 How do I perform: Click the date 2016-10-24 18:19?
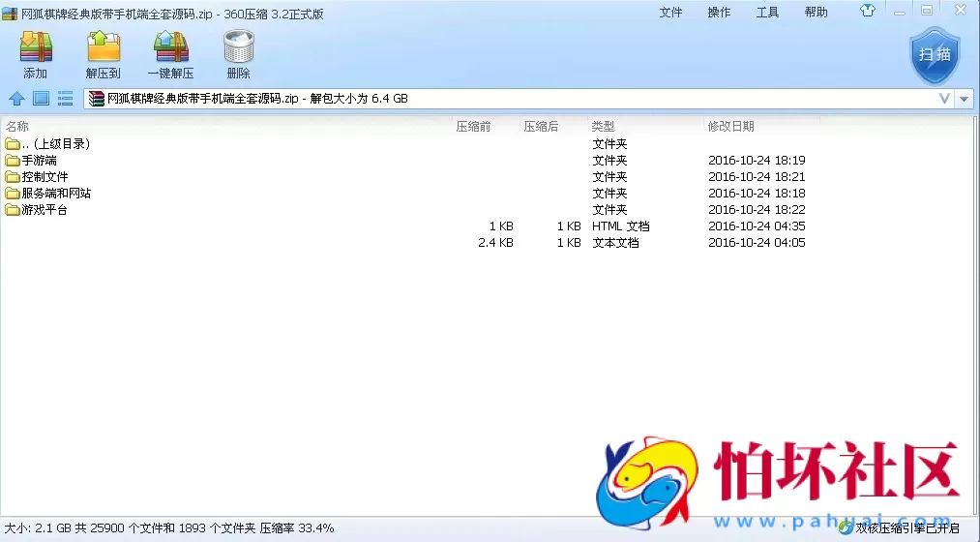(x=757, y=161)
